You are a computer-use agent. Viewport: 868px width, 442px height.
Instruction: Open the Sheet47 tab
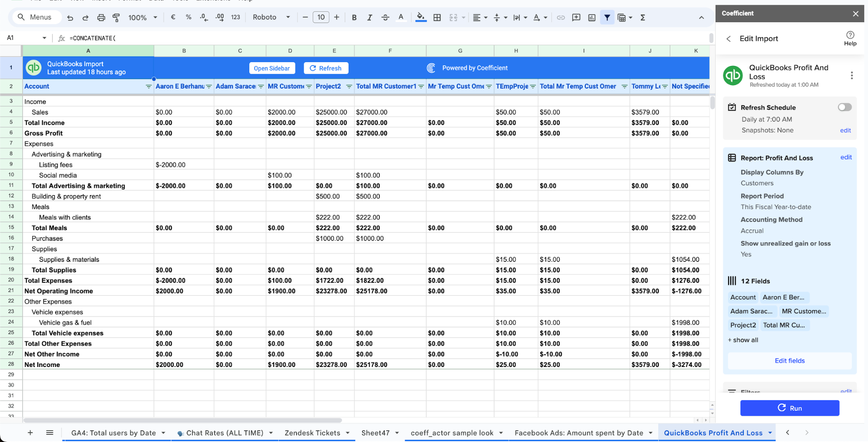click(375, 432)
